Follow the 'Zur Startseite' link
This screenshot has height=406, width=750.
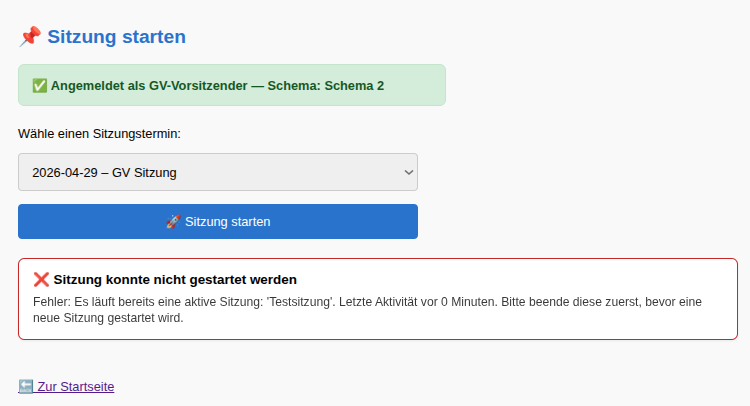[75, 386]
